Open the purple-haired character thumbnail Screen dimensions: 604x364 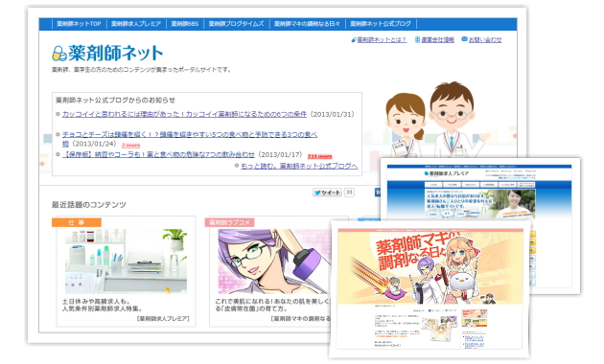(274, 262)
